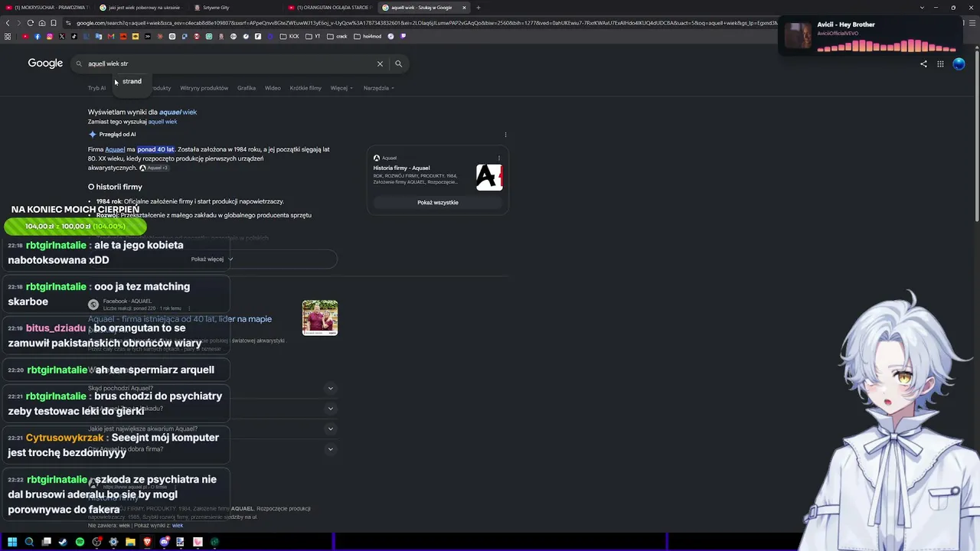980x551 pixels.
Task: Open Avicii - Hey Brother media widget
Action: [x=871, y=35]
